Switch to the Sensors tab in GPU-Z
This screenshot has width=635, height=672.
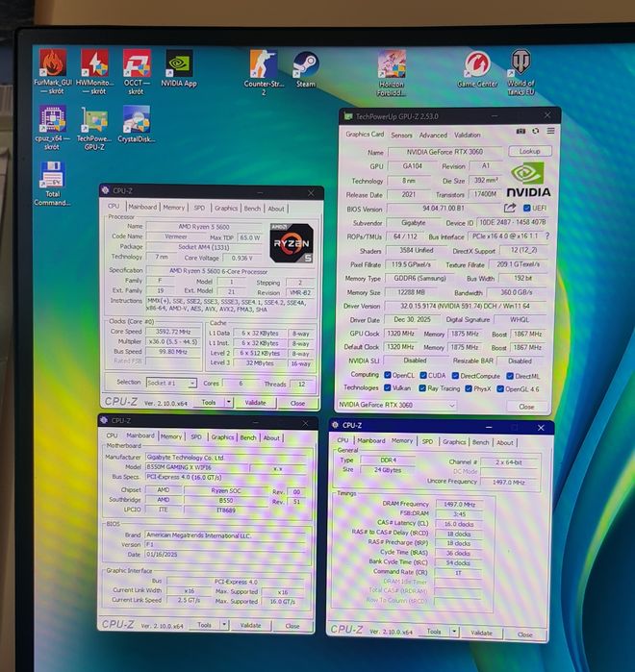[x=401, y=135]
